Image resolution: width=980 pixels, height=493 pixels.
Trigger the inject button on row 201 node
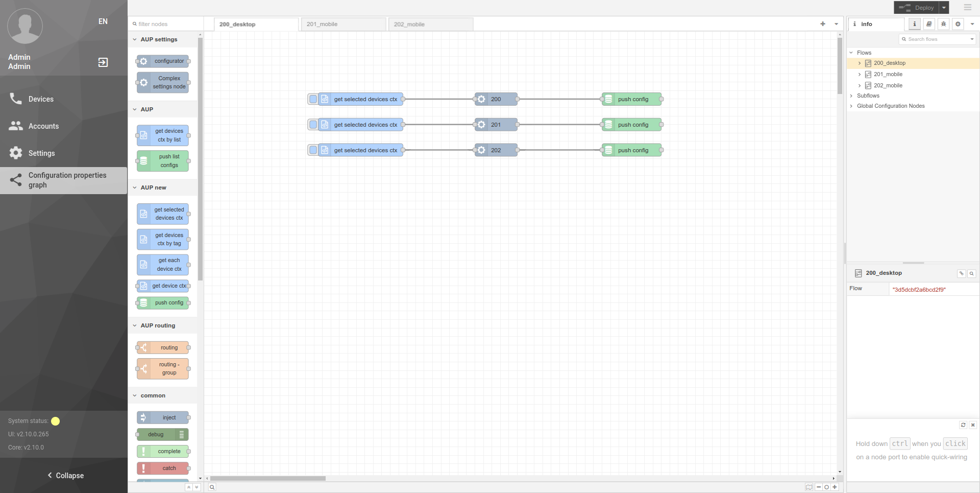[x=313, y=125]
